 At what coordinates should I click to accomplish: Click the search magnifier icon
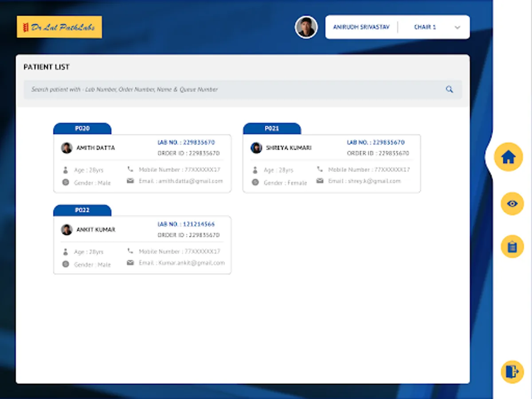click(449, 89)
